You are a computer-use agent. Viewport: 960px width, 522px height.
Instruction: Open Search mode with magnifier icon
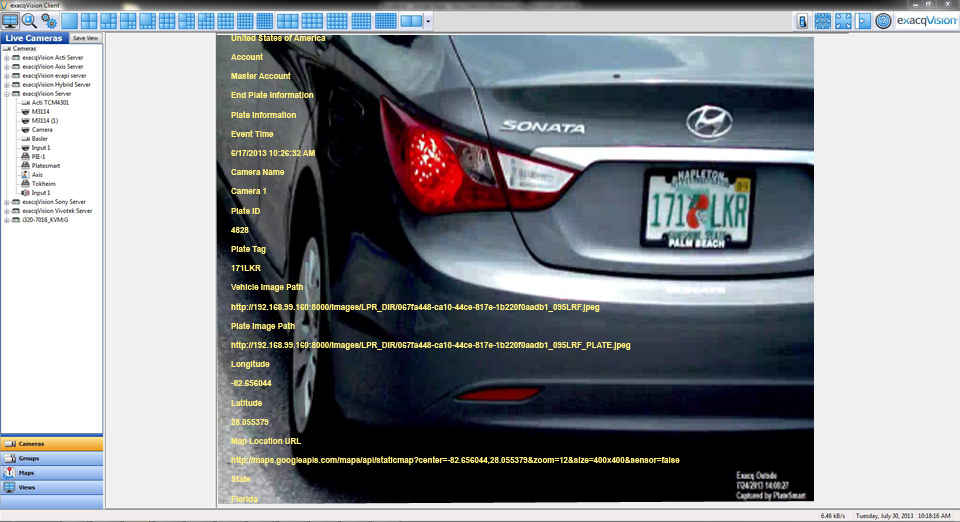point(29,20)
